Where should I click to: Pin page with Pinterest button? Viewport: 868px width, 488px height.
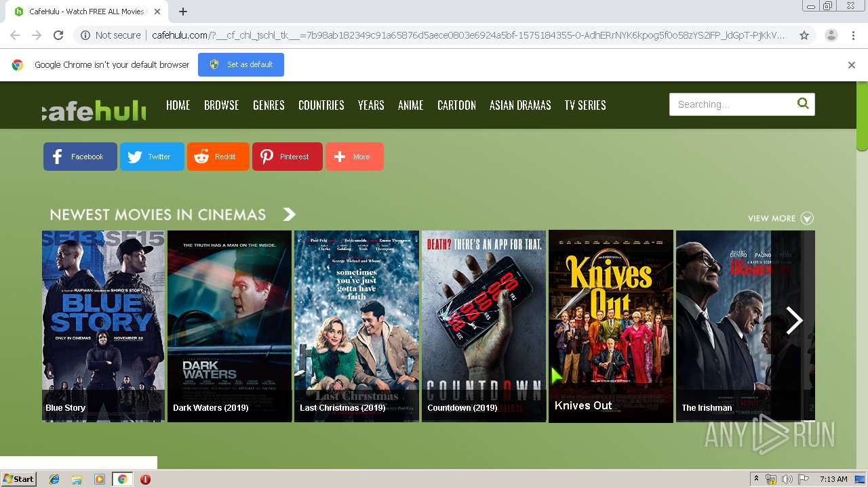coord(288,157)
